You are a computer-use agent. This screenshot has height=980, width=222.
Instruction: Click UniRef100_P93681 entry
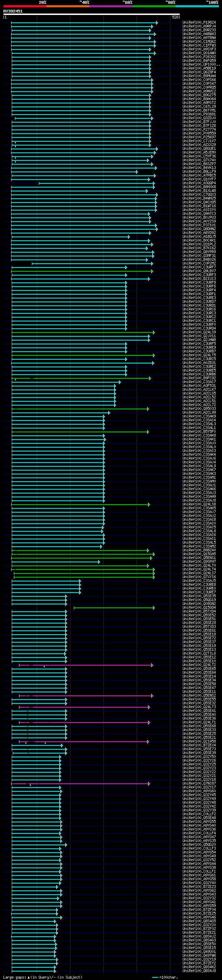coord(199,114)
